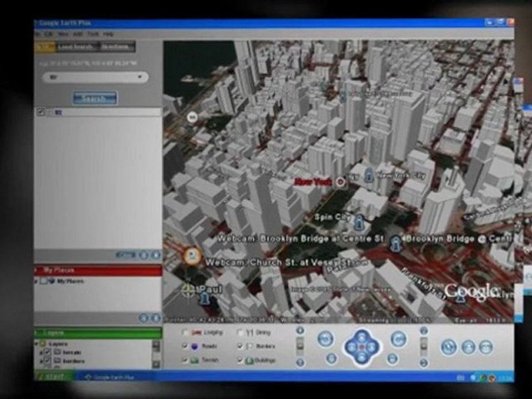Click the move-down arrow on the navigation pad
The image size is (532, 399).
362,357
